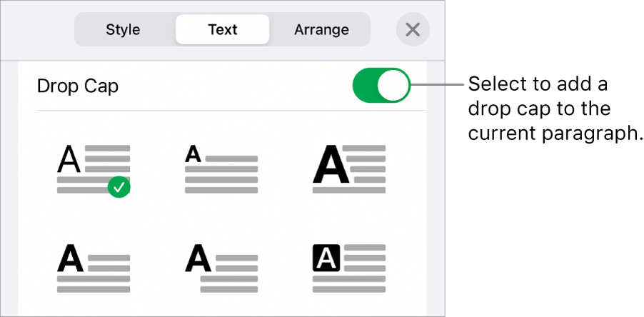
Task: Select bottom-left bold drop cap preset
Action: coord(94,268)
